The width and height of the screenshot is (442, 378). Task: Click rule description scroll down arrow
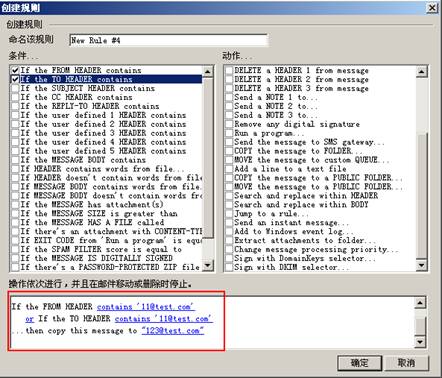tap(420, 342)
